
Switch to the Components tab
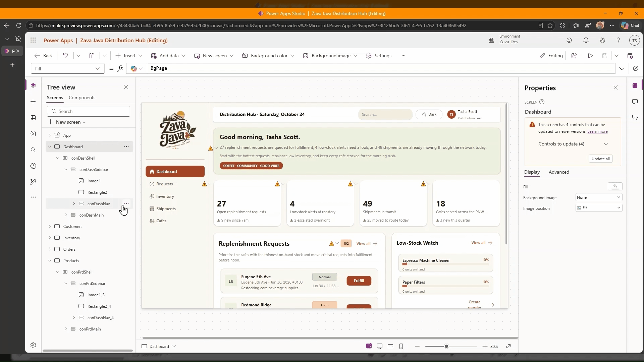pos(82,98)
